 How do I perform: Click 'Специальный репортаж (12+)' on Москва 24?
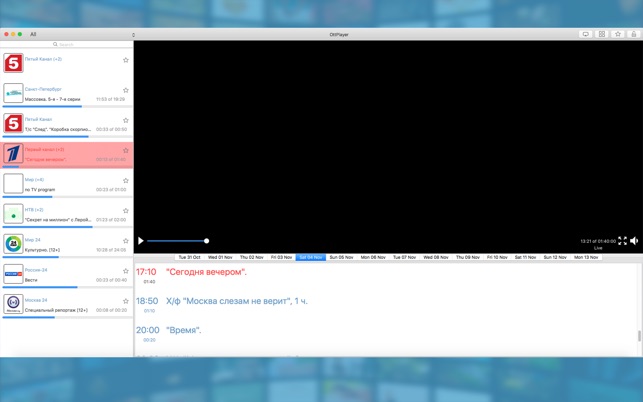[56, 310]
